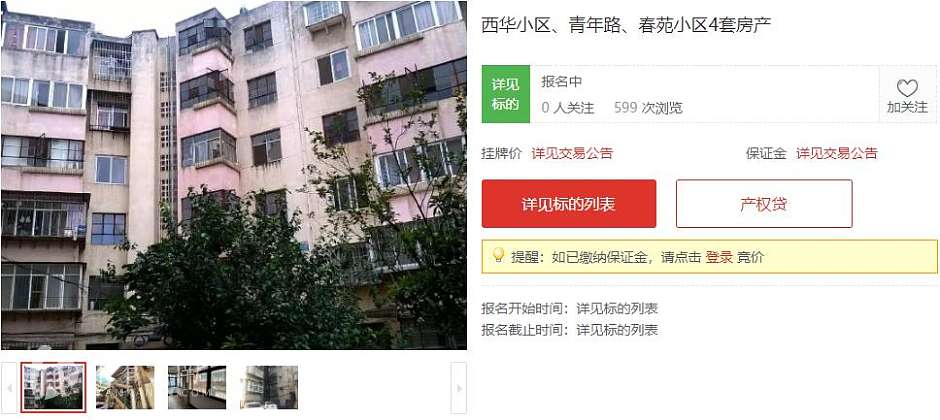Click the 599 次浏览 view count
The height and width of the screenshot is (420, 940).
pos(648,108)
